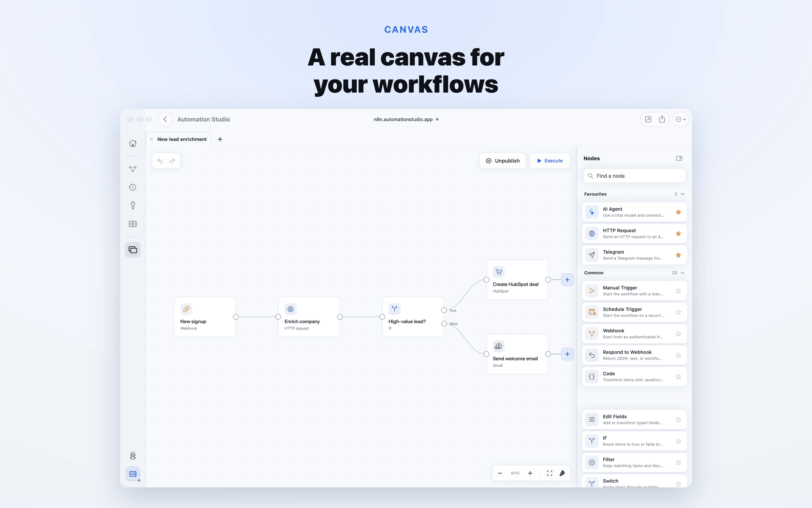Image resolution: width=812 pixels, height=508 pixels.
Task: Collapse the Nodes panel with the sidebar icon
Action: pos(679,158)
